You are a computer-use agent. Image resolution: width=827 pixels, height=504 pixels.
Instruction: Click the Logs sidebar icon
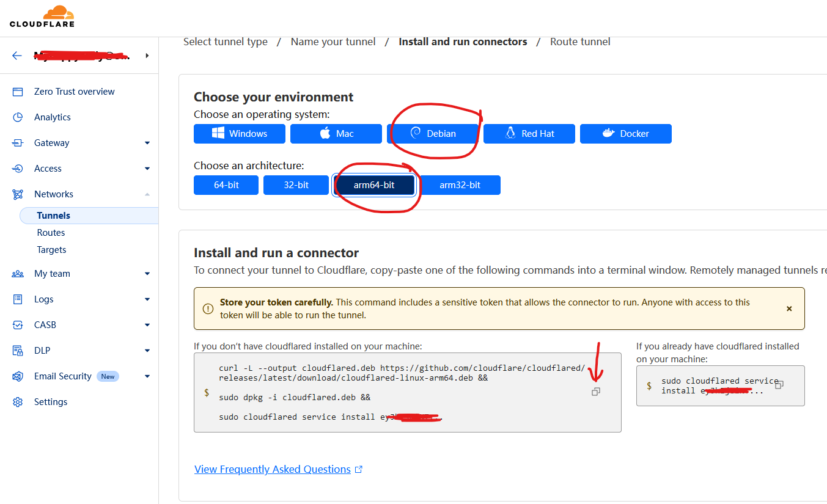(x=18, y=299)
